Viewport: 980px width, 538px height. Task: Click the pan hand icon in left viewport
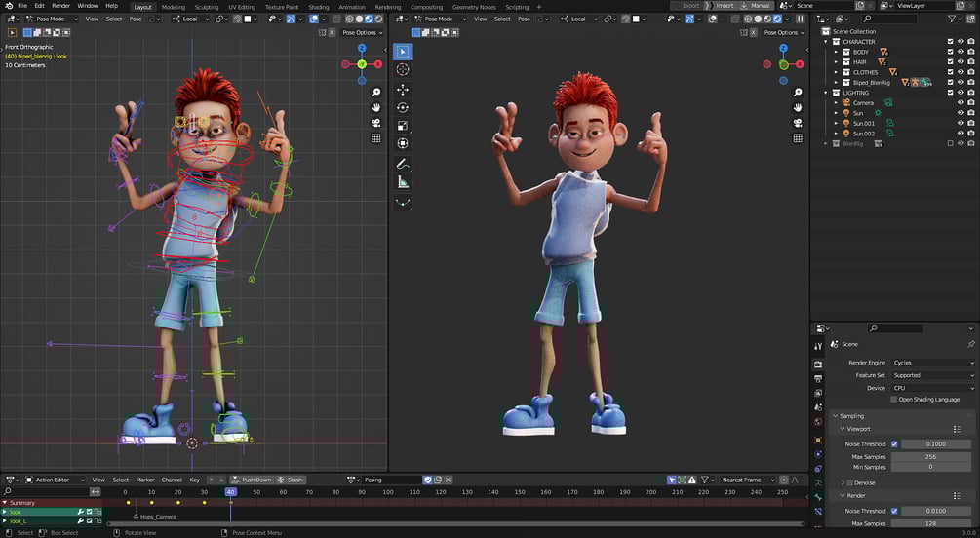[x=376, y=107]
